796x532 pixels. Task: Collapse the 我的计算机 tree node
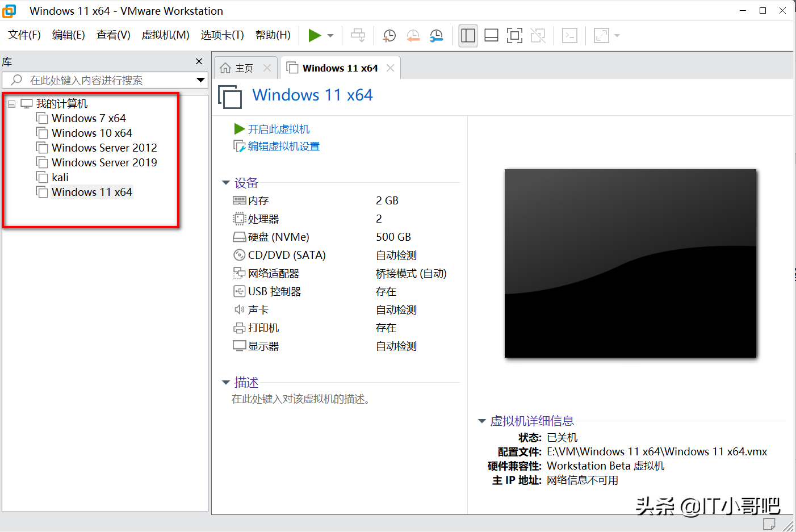click(11, 103)
